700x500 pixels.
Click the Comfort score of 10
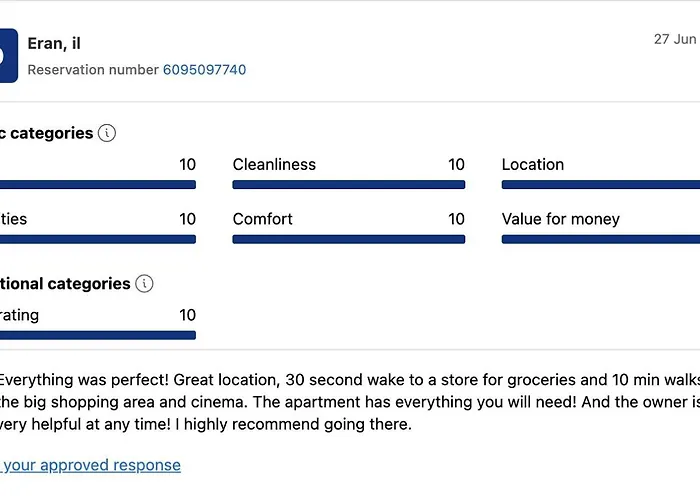coord(456,219)
